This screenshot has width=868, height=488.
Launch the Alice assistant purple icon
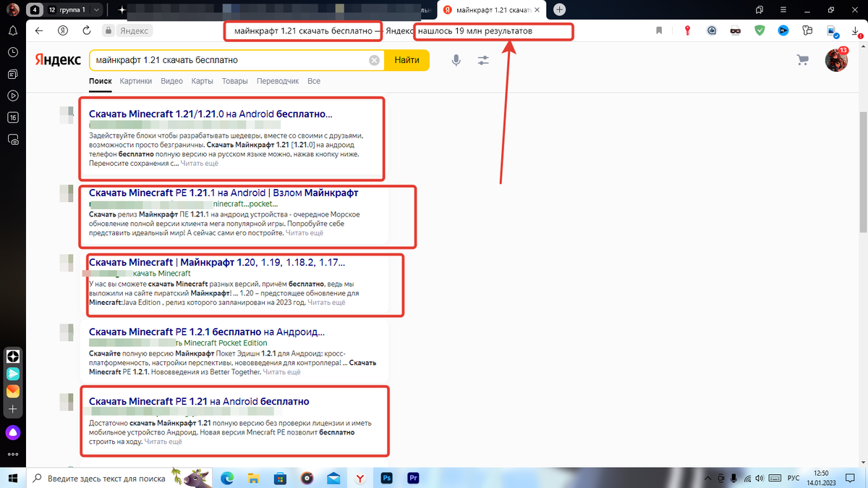(x=13, y=432)
